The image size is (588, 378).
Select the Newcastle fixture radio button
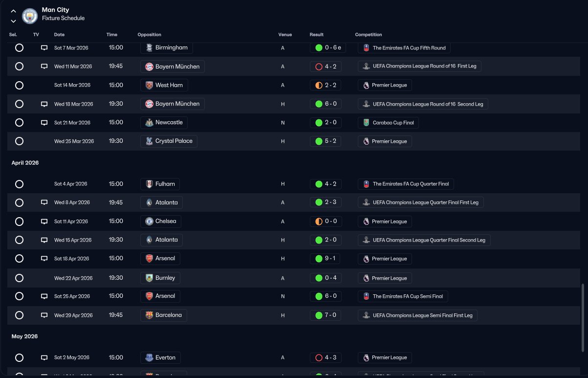(x=19, y=123)
